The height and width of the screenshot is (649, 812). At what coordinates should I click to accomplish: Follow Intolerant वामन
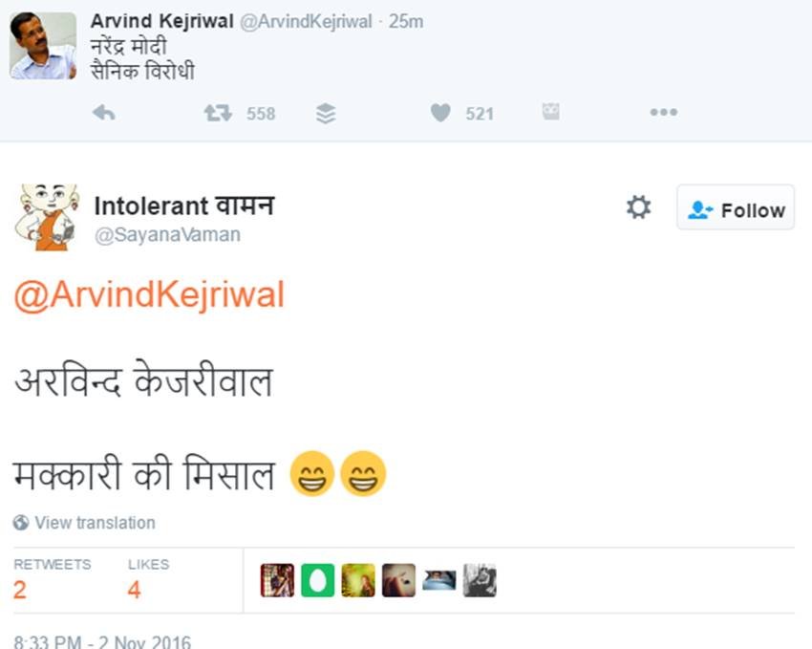click(736, 207)
